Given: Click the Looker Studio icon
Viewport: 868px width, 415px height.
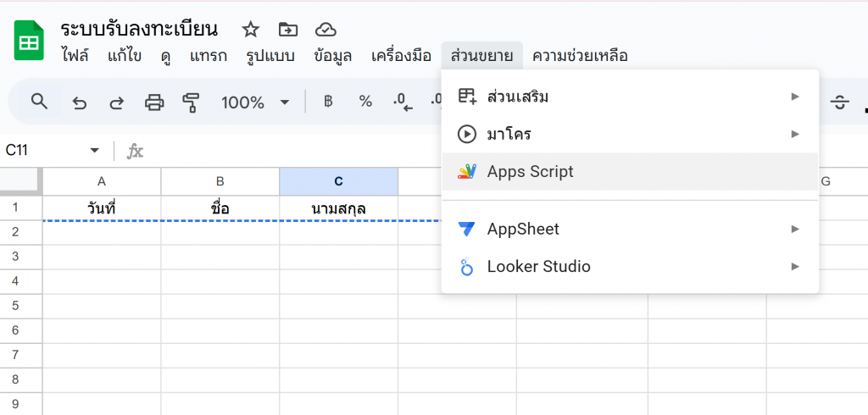Looking at the screenshot, I should coord(467,267).
